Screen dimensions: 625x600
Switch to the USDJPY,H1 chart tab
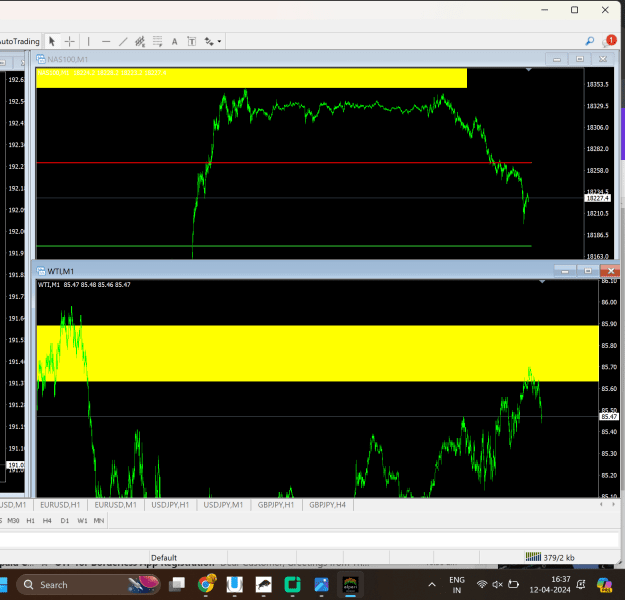pyautogui.click(x=170, y=505)
